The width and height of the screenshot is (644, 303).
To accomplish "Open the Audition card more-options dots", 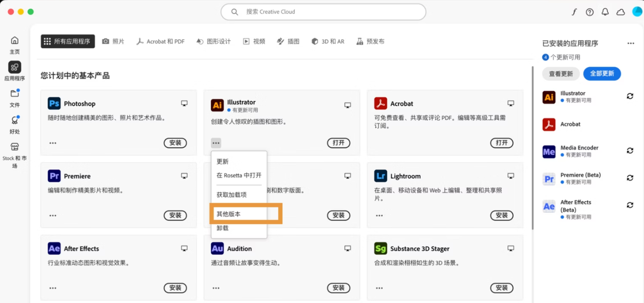I will [216, 288].
